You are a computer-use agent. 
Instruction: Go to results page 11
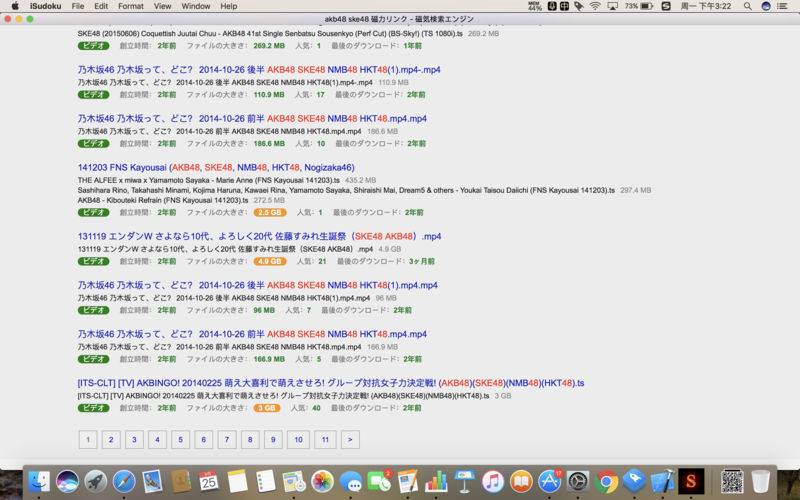pos(325,440)
